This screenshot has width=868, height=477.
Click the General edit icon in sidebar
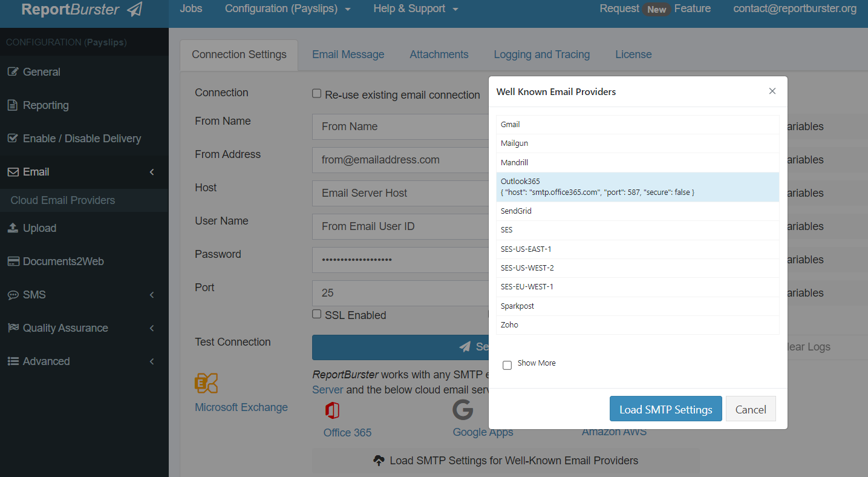click(13, 71)
